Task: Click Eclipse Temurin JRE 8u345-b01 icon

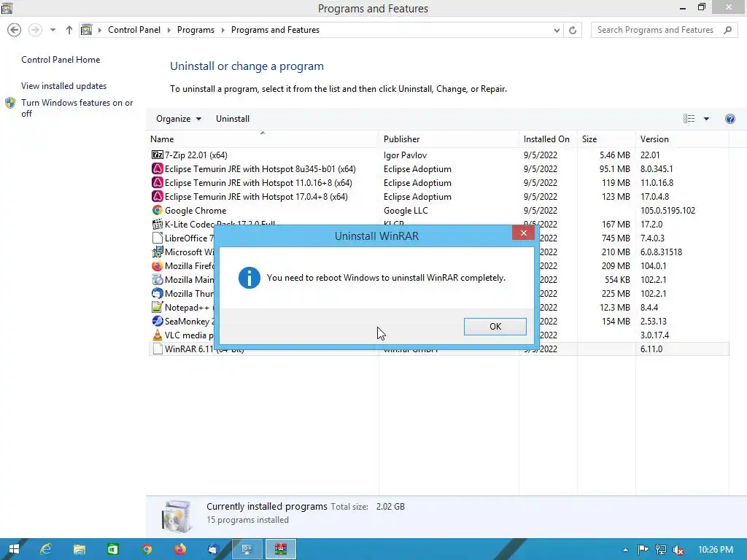Action: click(158, 168)
